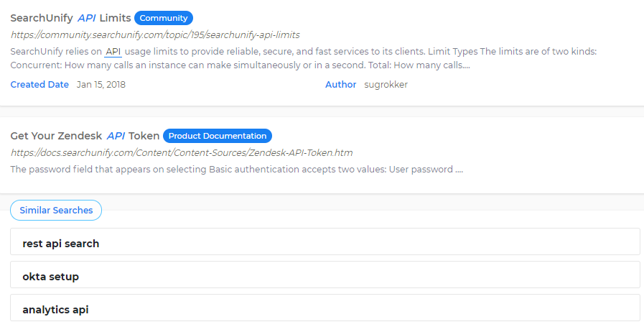
Task: Choose the "analytics api" similar search
Action: [55, 310]
